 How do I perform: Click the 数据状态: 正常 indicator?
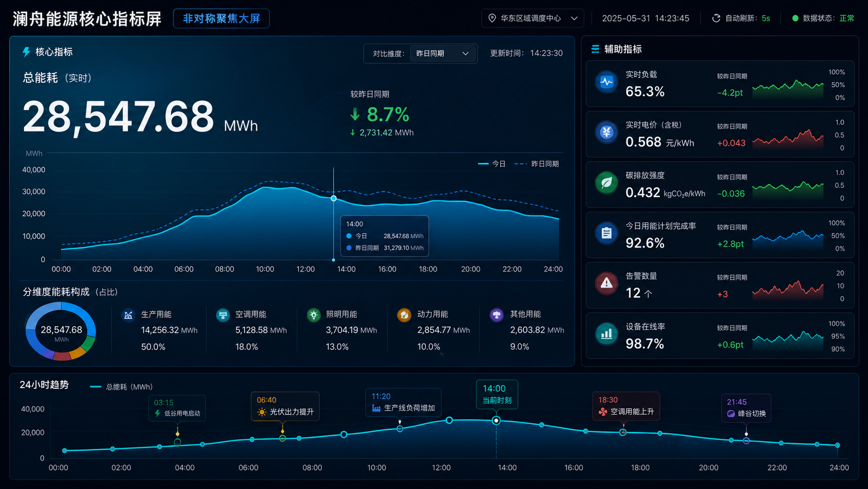tap(823, 18)
